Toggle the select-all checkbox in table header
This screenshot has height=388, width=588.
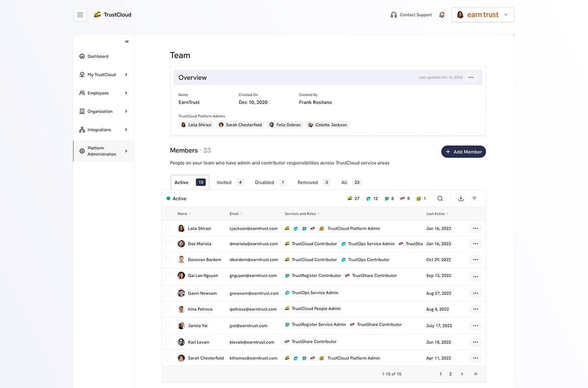click(x=168, y=214)
